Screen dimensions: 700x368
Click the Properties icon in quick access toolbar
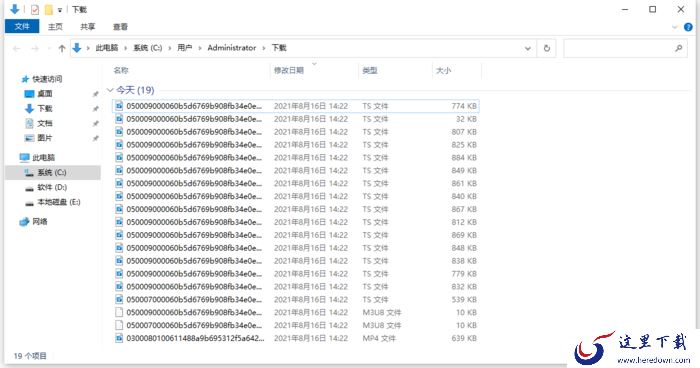[35, 9]
